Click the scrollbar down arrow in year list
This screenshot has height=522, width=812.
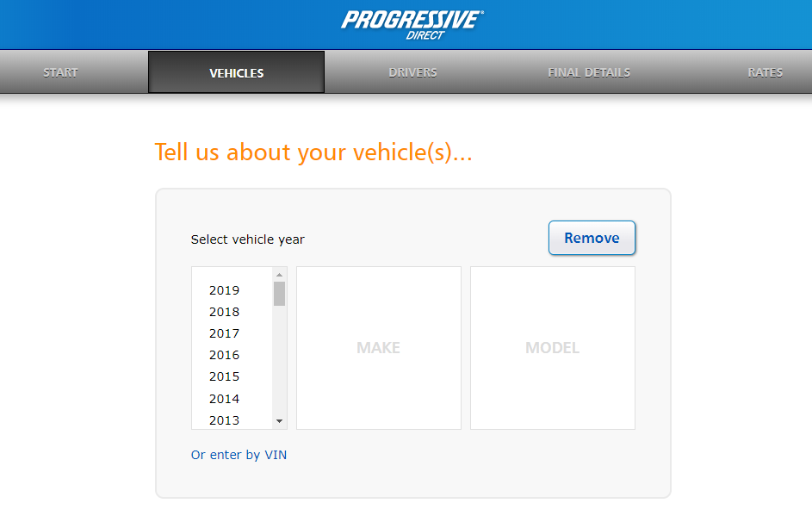[278, 421]
